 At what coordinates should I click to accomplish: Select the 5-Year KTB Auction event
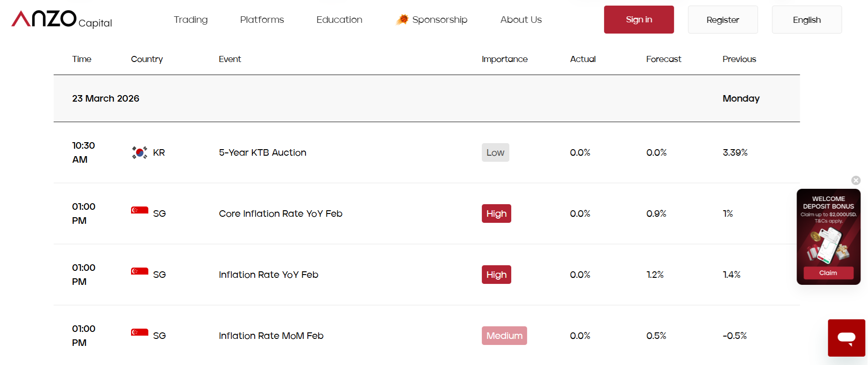click(263, 152)
